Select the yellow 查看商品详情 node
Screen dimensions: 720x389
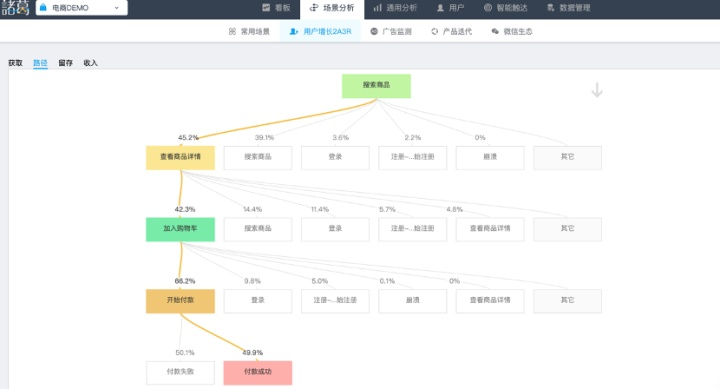coord(180,158)
